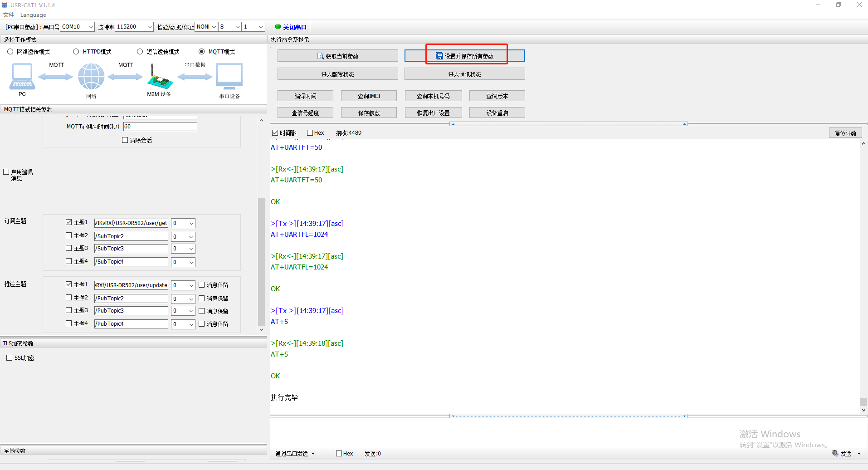868x470 pixels.
Task: Open the Language menu
Action: 33,15
